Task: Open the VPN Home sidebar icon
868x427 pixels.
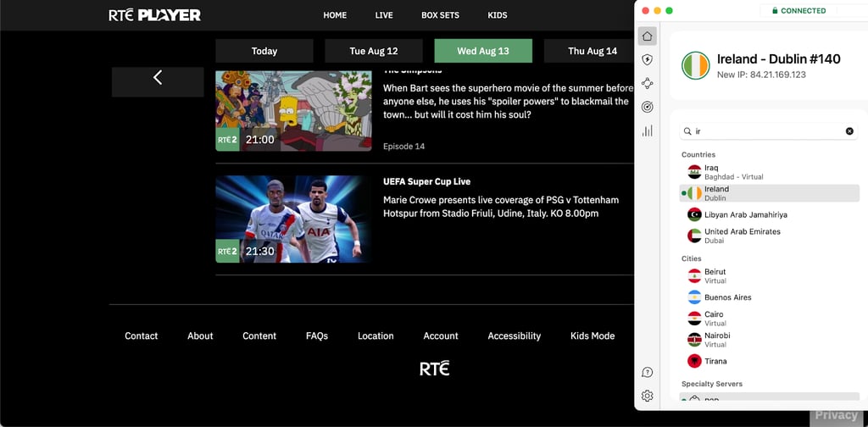Action: (647, 36)
